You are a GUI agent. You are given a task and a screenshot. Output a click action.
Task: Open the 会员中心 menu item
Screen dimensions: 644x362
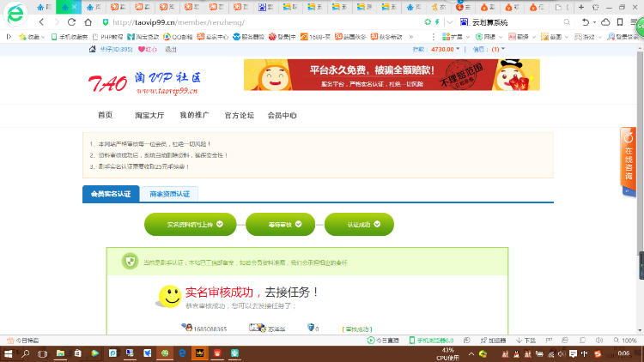click(283, 115)
